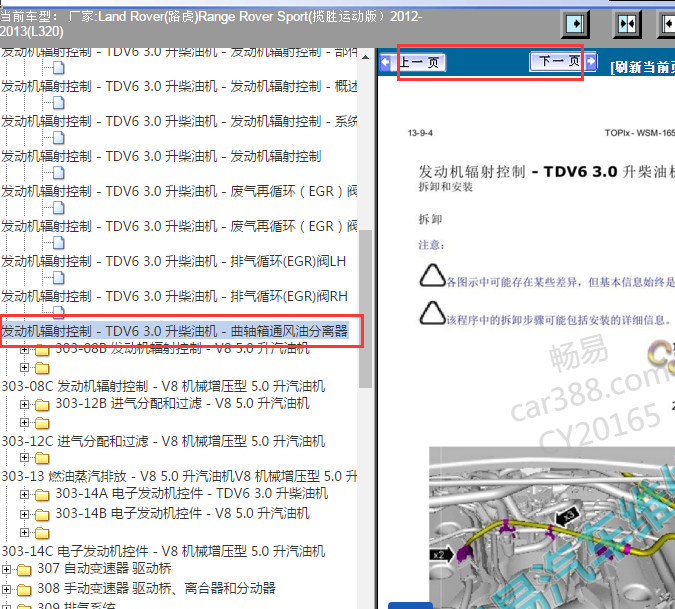This screenshot has width=675, height=609.
Task: Expand the 308 手动变速器 folder
Action: click(x=6, y=589)
